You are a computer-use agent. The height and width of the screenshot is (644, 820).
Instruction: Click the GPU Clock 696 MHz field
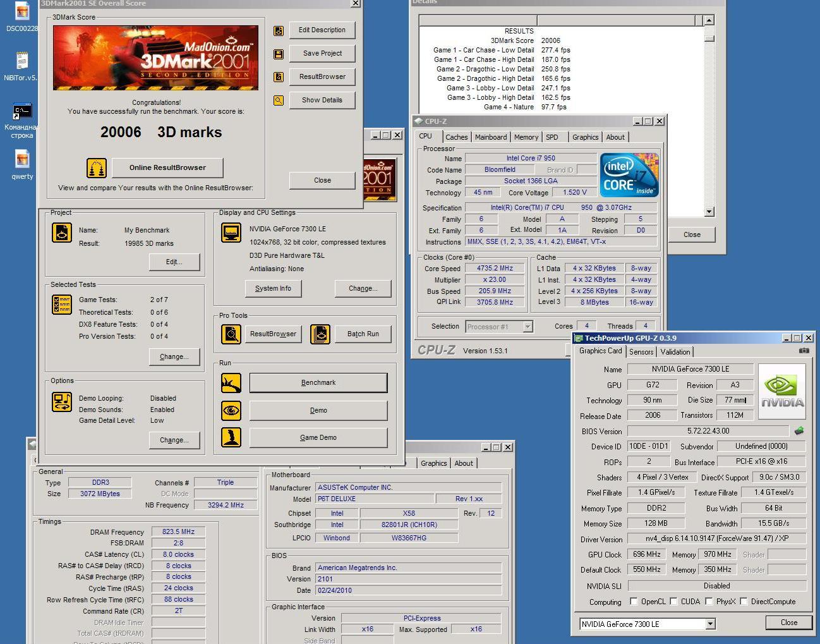point(646,554)
